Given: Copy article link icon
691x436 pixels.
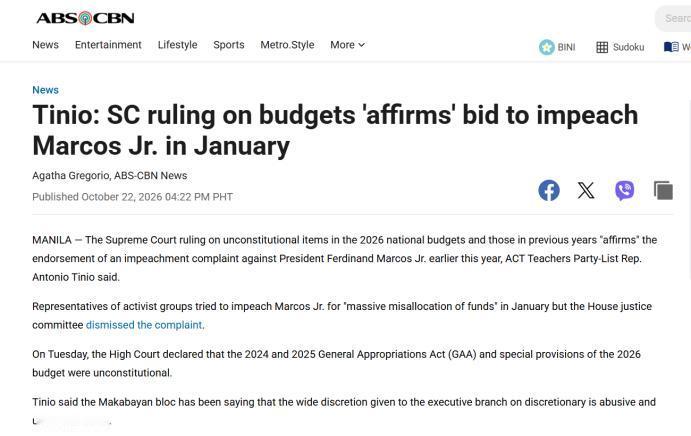Looking at the screenshot, I should [x=663, y=190].
